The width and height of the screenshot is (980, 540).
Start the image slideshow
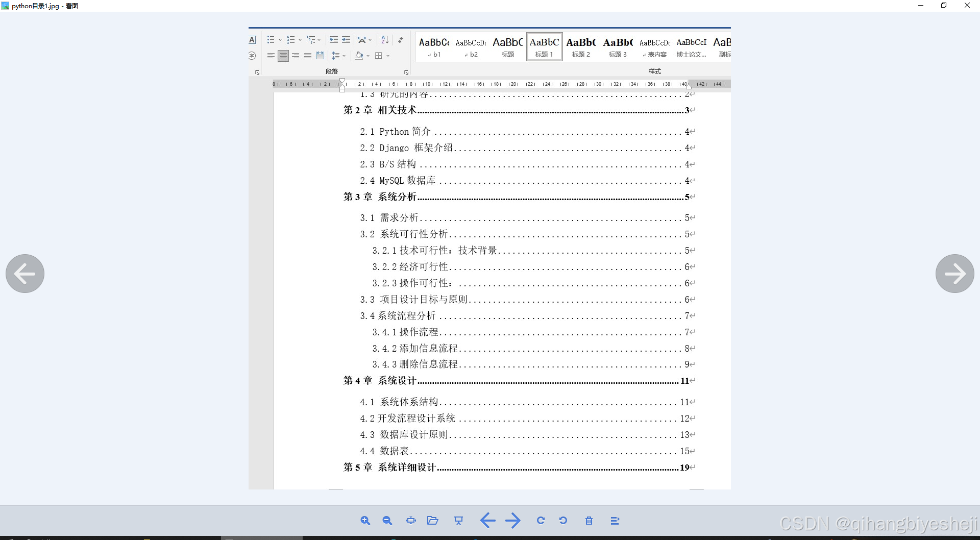point(458,520)
